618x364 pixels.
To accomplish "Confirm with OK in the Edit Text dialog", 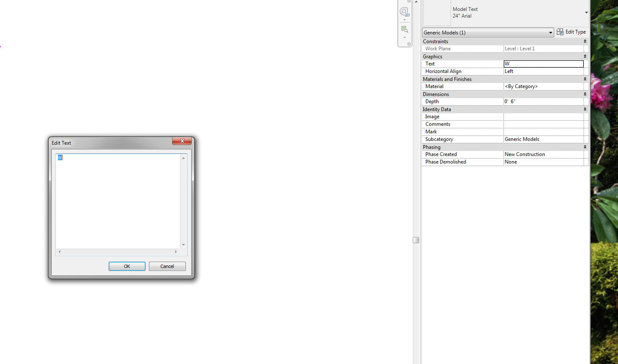I will pyautogui.click(x=127, y=266).
